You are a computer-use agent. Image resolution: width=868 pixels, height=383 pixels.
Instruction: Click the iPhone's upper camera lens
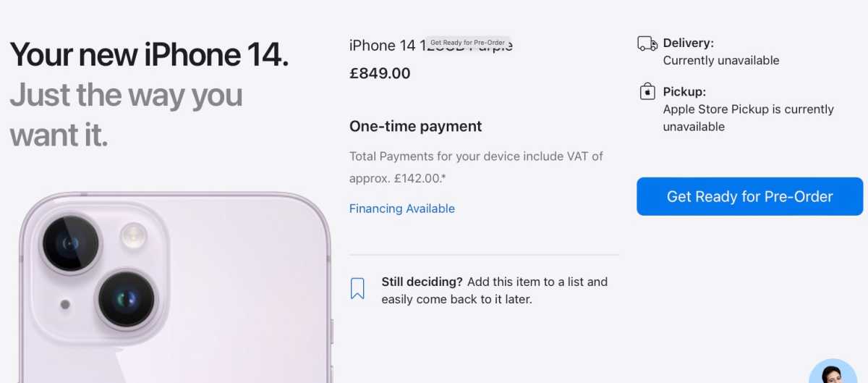click(x=71, y=243)
